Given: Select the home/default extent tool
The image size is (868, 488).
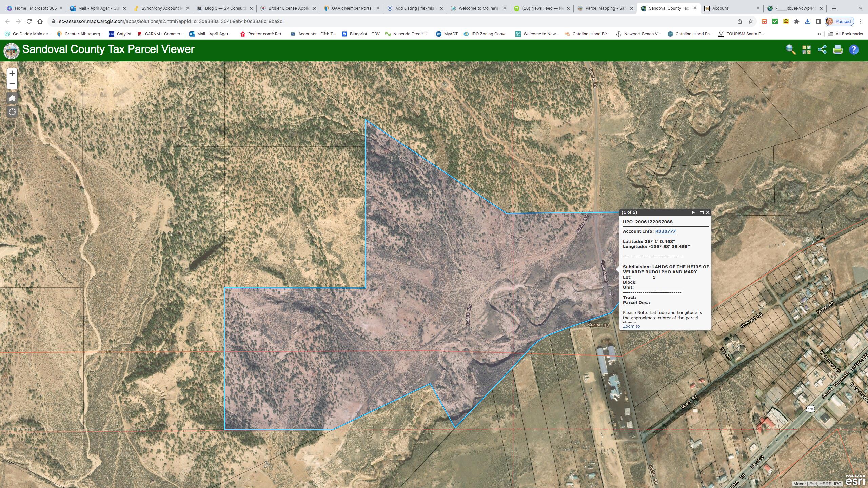Looking at the screenshot, I should (x=13, y=98).
